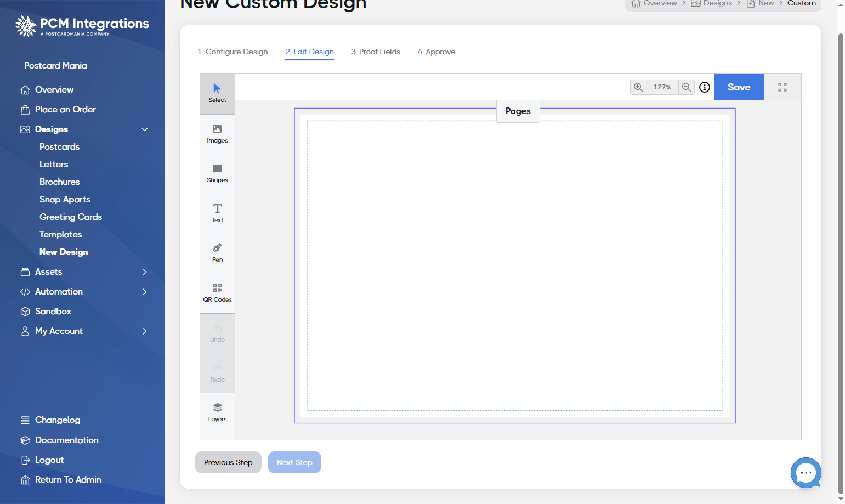Select the Edit Design step tab
845x504 pixels.
coord(309,52)
